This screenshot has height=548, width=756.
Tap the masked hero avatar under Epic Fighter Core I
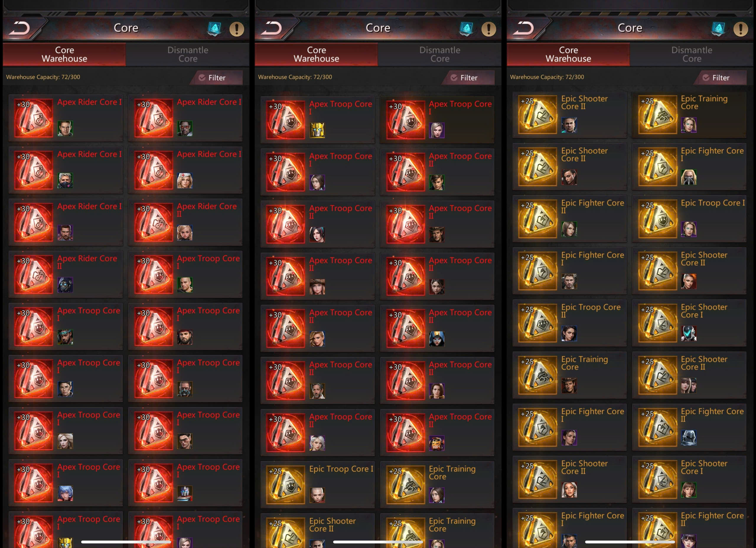[689, 177]
